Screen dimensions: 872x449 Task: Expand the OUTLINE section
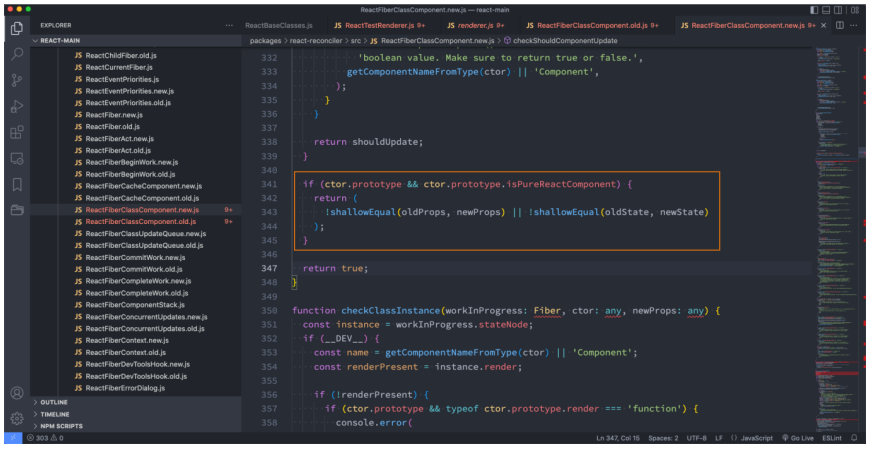[x=55, y=402]
